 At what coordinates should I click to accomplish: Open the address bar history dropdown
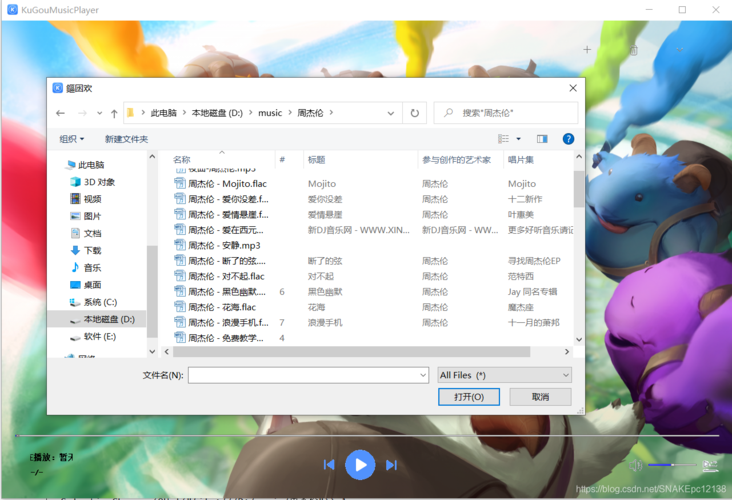(391, 113)
